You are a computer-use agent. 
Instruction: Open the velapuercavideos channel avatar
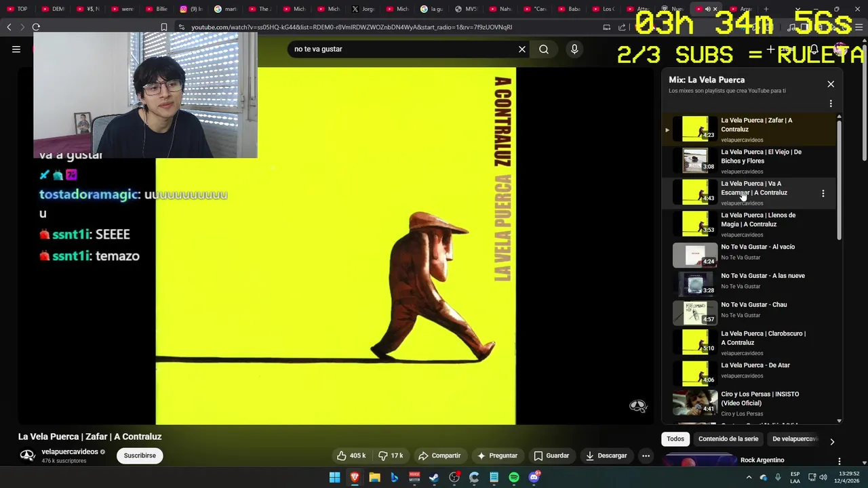[27, 455]
